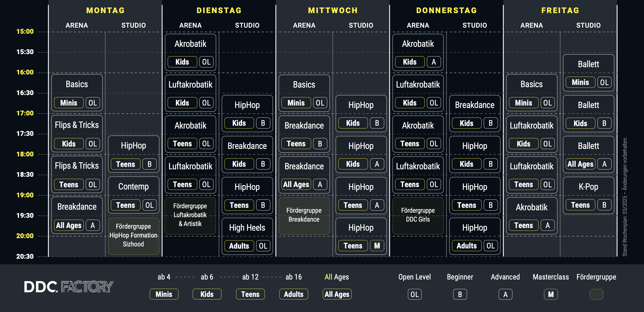
Task: Click the M badge on Wednesday HipHop Teens
Action: 377,246
